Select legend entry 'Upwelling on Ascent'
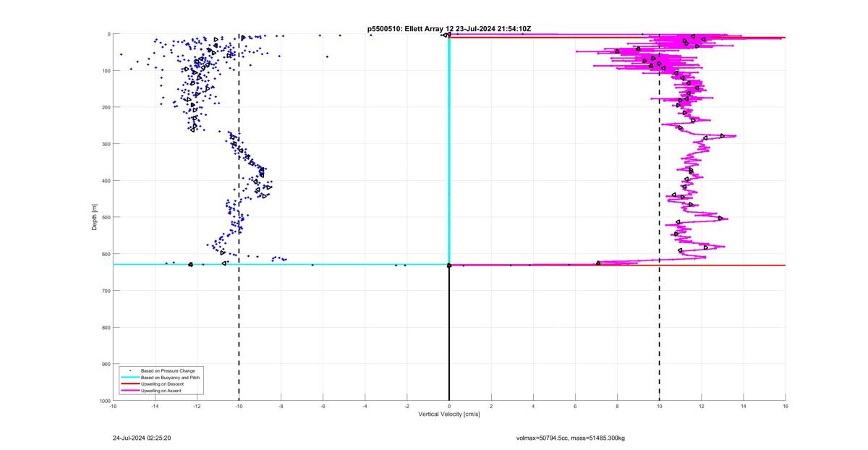Screen dimensions: 868x450 [161, 391]
